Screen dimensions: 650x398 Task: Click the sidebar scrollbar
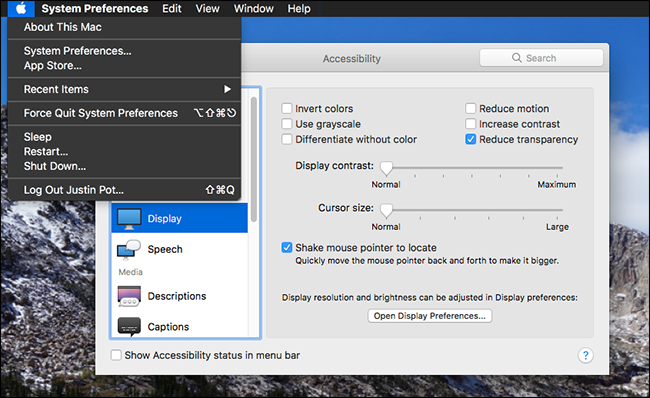tap(254, 160)
